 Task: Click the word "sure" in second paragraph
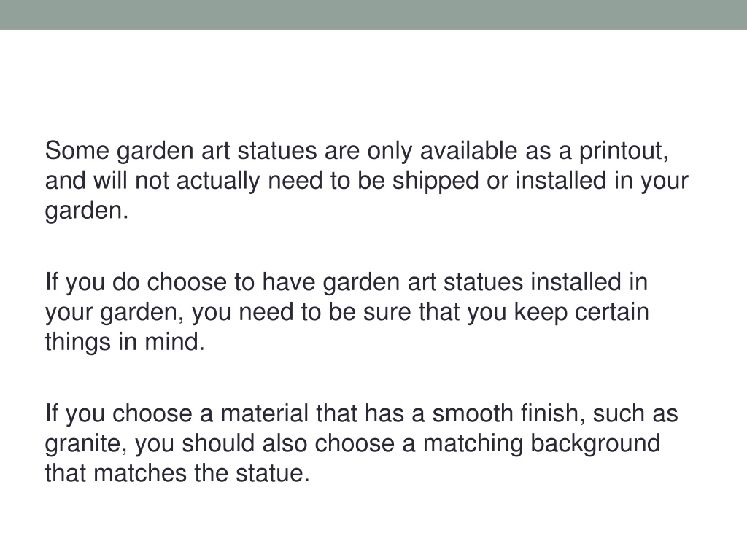(387, 313)
